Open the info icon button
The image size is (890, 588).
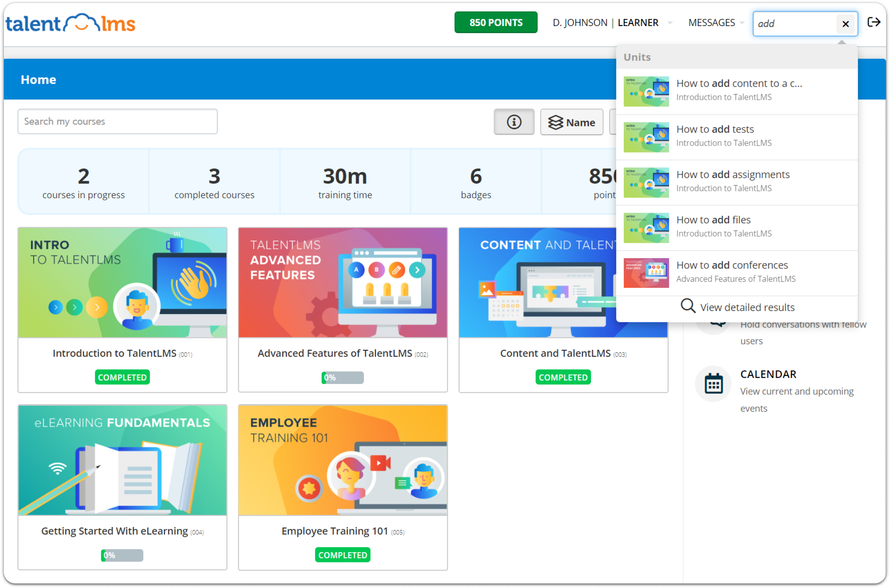[514, 122]
